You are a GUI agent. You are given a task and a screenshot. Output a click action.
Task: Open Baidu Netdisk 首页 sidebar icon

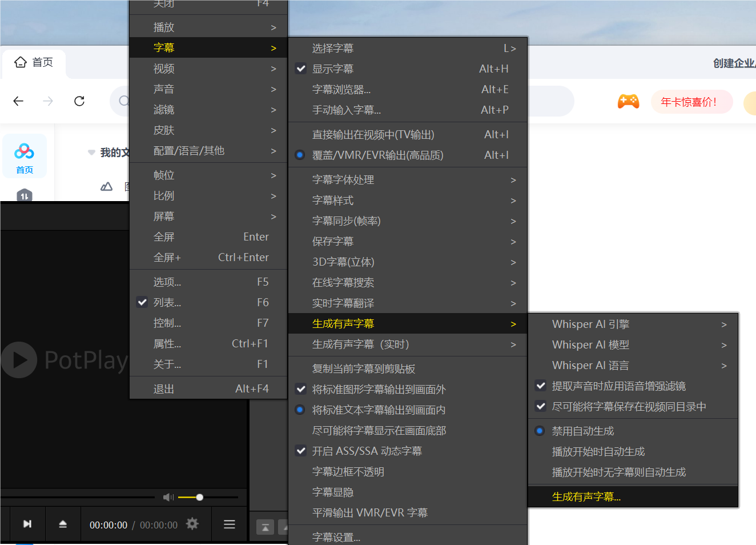tap(25, 157)
